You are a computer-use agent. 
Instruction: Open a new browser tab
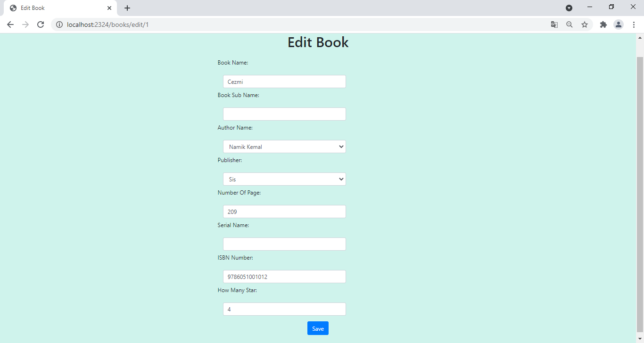click(127, 8)
